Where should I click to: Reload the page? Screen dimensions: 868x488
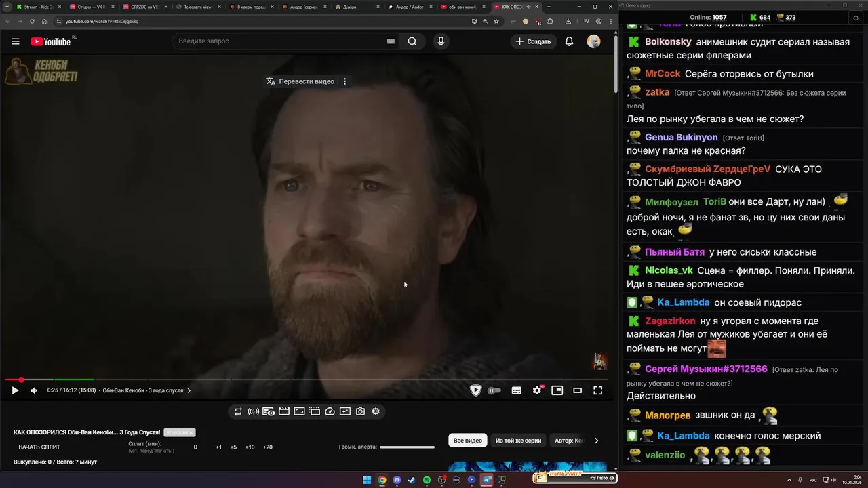[32, 21]
